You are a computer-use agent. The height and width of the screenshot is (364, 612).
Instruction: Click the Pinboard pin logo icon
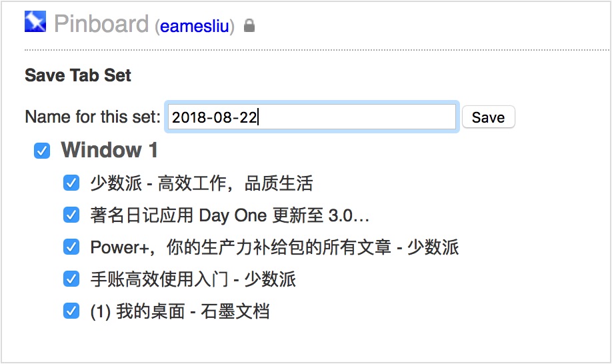[35, 22]
